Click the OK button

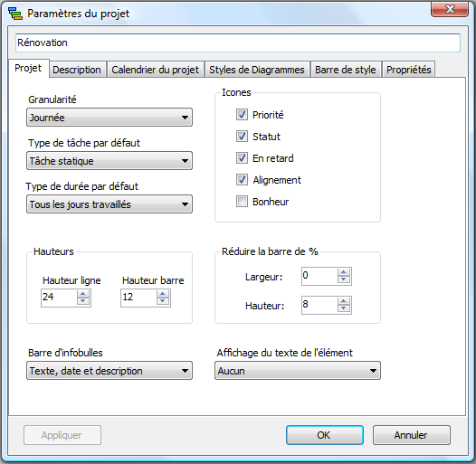coord(325,435)
